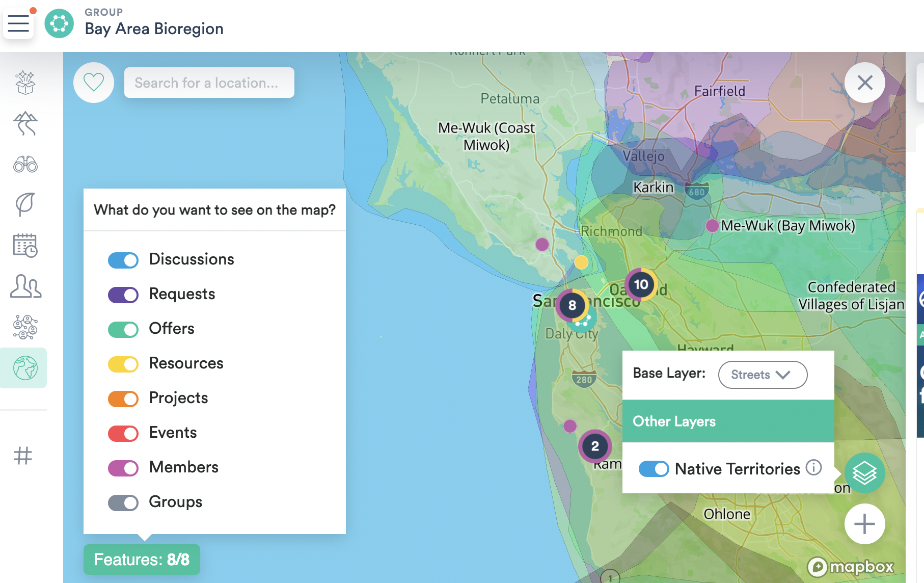924x583 pixels.
Task: Open the Members people sidebar icon
Action: coord(25,286)
